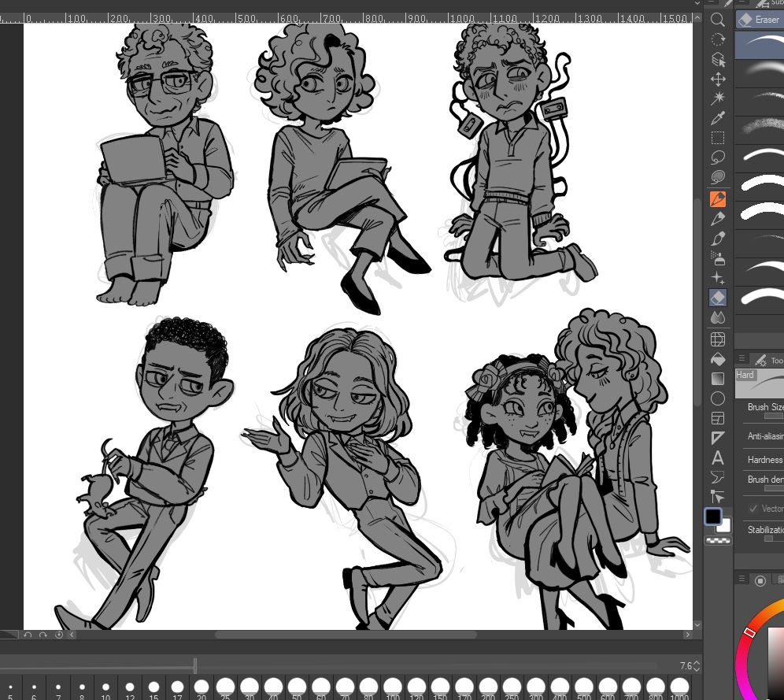Select the Move layer tool
Screen dimensions: 784x700
point(718,79)
